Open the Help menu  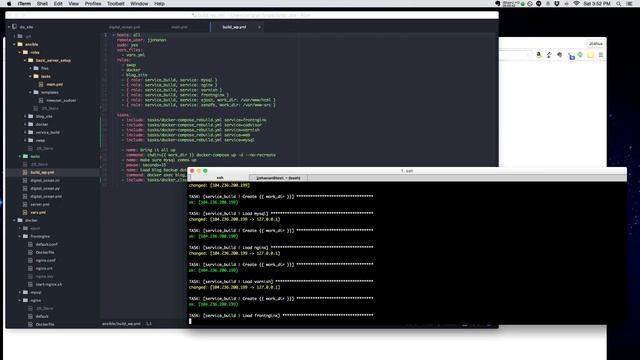point(160,4)
